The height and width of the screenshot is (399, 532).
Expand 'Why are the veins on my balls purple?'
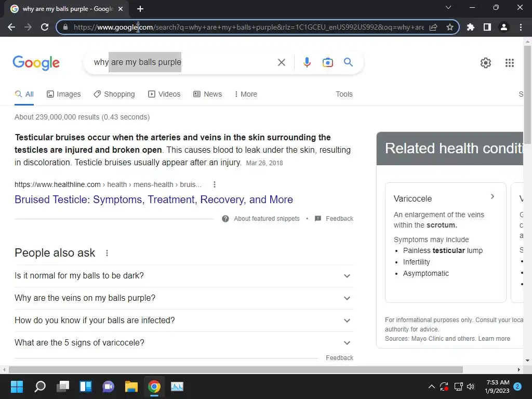pyautogui.click(x=184, y=298)
